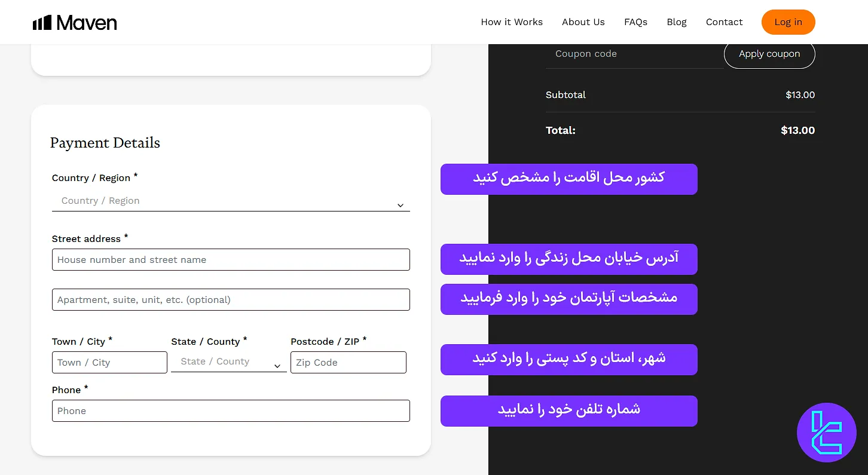
Task: Click the Maven logo in the header
Action: (x=74, y=22)
